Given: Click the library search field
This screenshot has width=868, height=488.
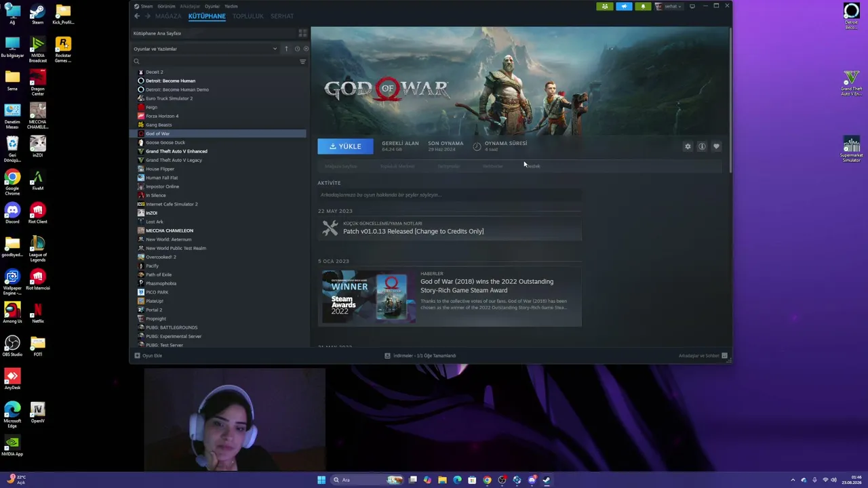Looking at the screenshot, I should tap(215, 62).
